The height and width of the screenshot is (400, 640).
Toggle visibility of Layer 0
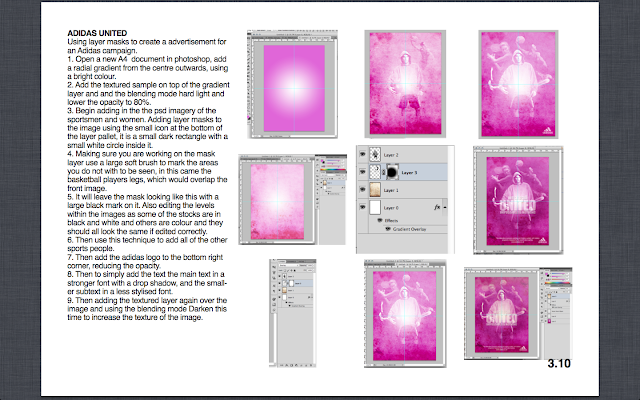(x=362, y=207)
